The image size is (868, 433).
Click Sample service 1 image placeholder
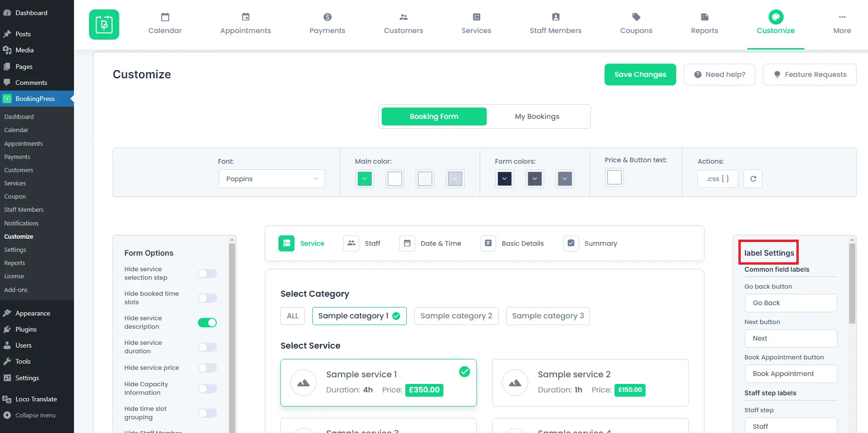click(303, 383)
